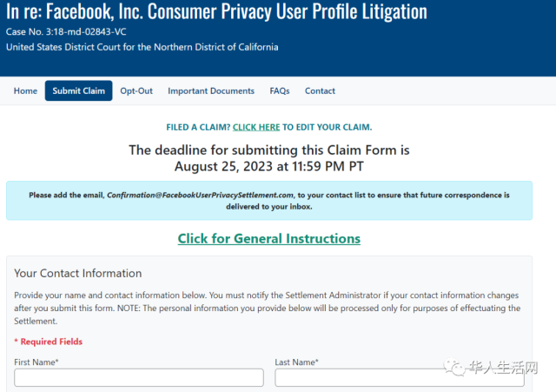The image size is (556, 392).
Task: Click the Required Fields label
Action: 49,342
